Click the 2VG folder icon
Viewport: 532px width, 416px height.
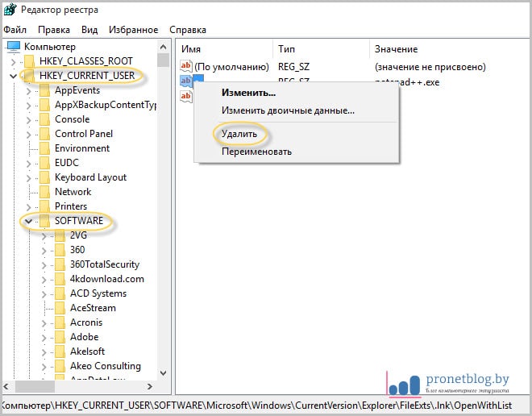60,235
